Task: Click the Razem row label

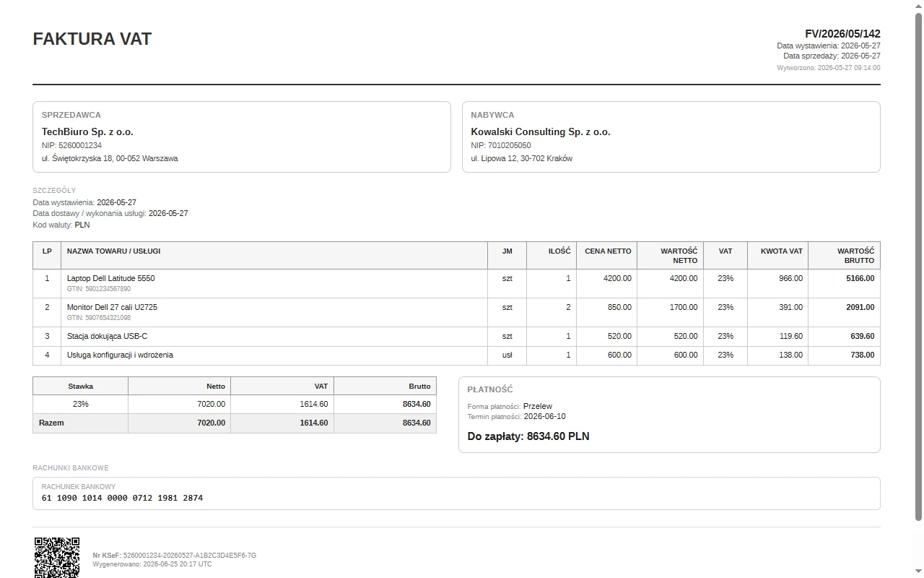Action: point(51,423)
